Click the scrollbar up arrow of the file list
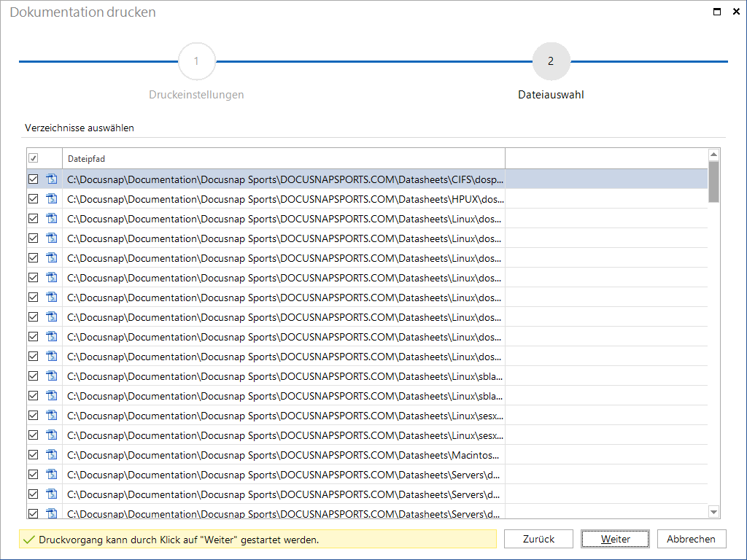The width and height of the screenshot is (747, 560). tap(713, 155)
